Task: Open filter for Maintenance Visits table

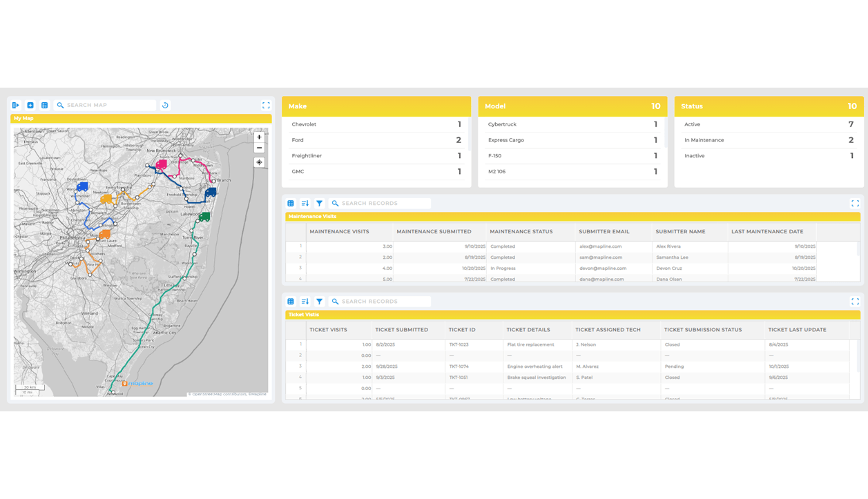Action: 319,204
